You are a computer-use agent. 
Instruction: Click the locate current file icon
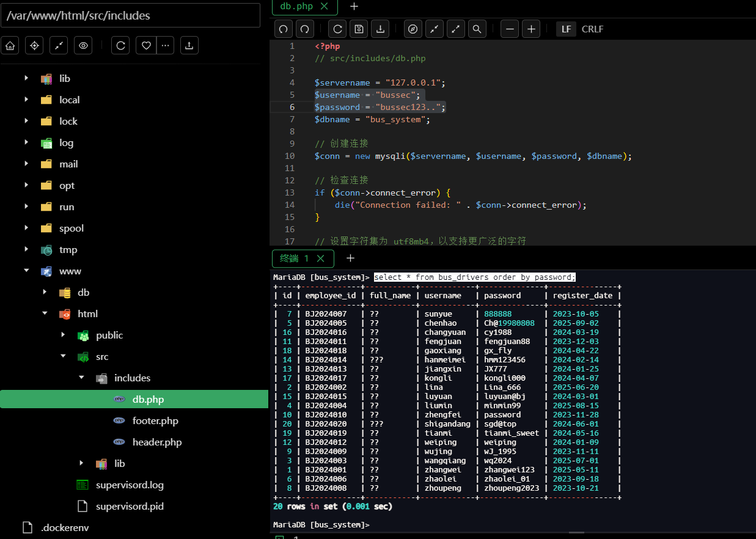pyautogui.click(x=34, y=45)
